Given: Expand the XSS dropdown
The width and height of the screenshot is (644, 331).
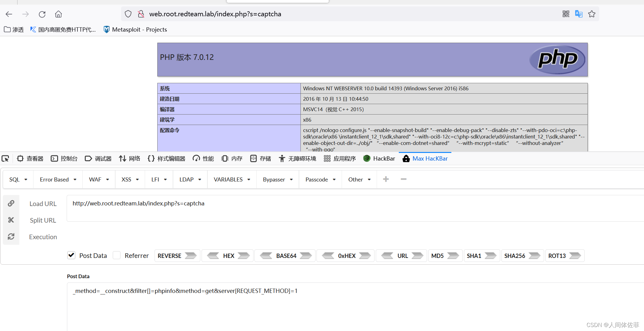Looking at the screenshot, I should pos(130,179).
